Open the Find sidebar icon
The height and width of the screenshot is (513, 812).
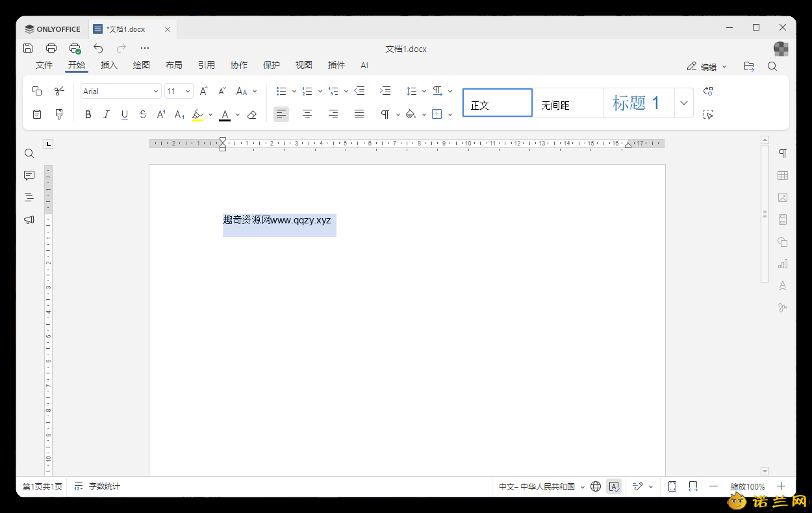click(29, 153)
